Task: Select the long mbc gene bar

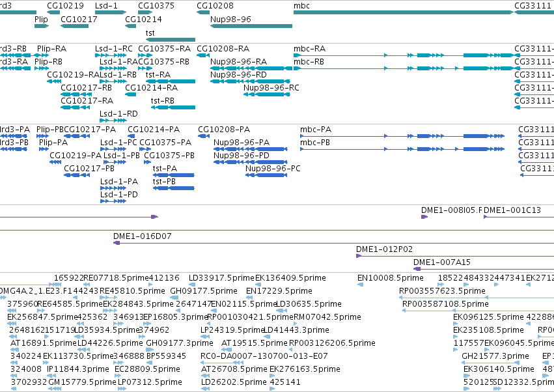Action: [x=404, y=12]
